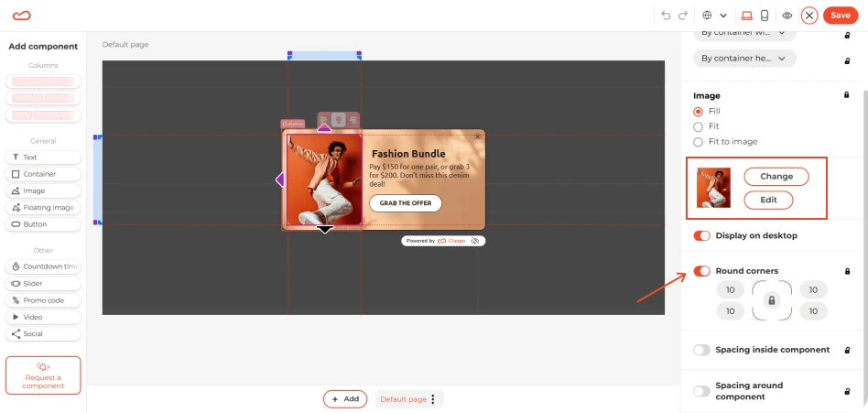The image size is (868, 413).
Task: Open the Default page tab's three-dot menu
Action: (x=433, y=399)
